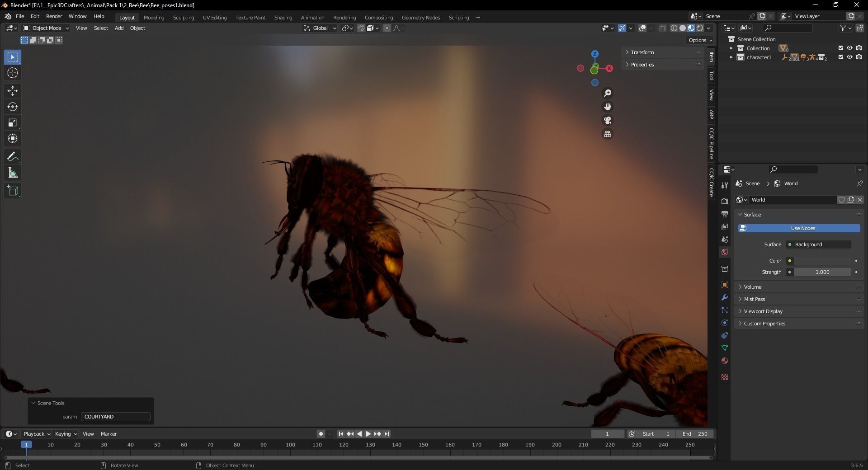
Task: Activate the Move tool
Action: pyautogui.click(x=13, y=91)
